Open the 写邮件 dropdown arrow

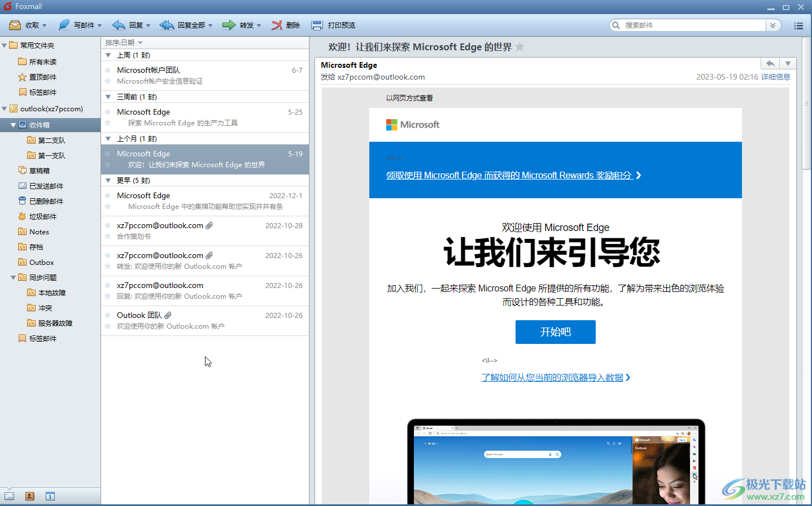[x=99, y=25]
